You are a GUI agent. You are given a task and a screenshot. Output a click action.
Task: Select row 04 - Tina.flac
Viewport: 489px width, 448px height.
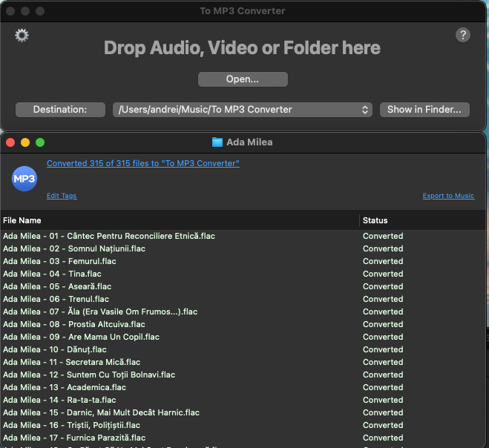pyautogui.click(x=243, y=274)
